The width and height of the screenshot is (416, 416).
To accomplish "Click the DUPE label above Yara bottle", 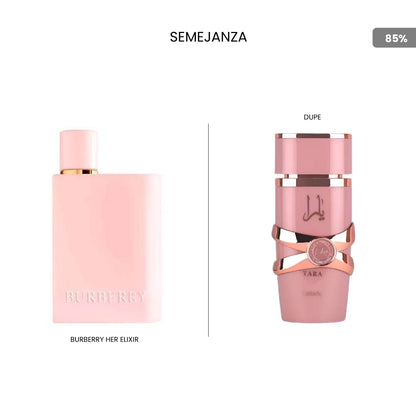I will click(x=312, y=117).
